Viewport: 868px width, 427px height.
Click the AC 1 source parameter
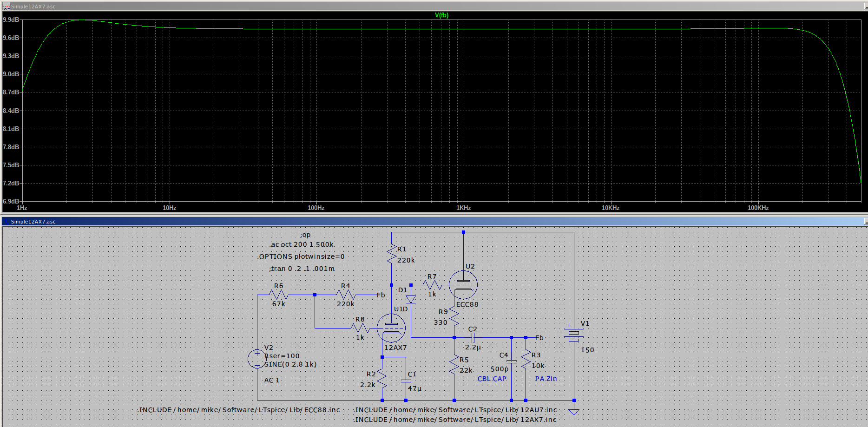coord(272,380)
